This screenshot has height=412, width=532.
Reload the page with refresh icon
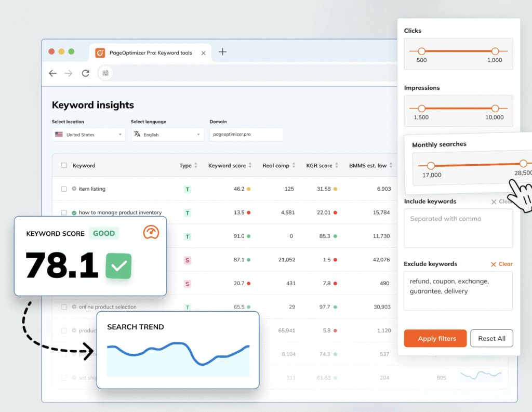[x=86, y=73]
